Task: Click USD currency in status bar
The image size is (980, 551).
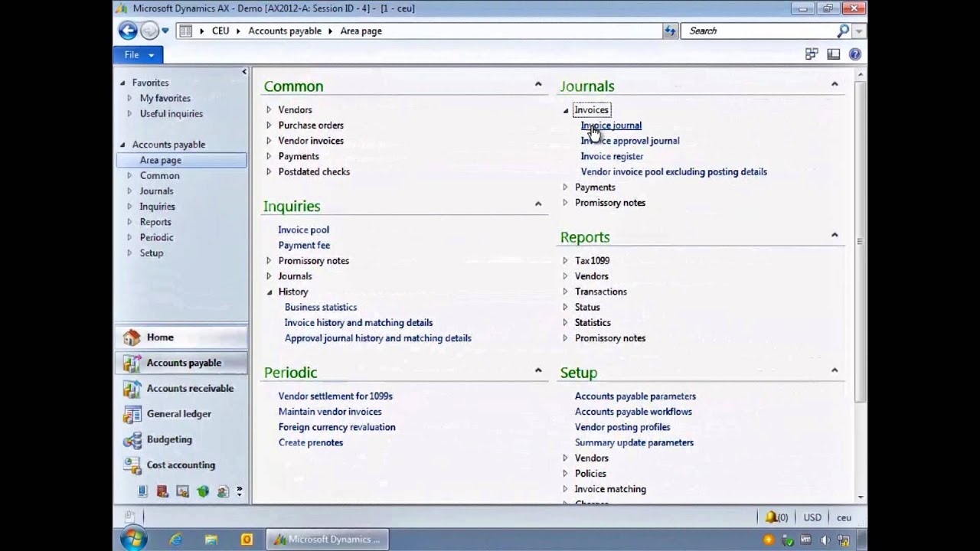Action: [812, 517]
